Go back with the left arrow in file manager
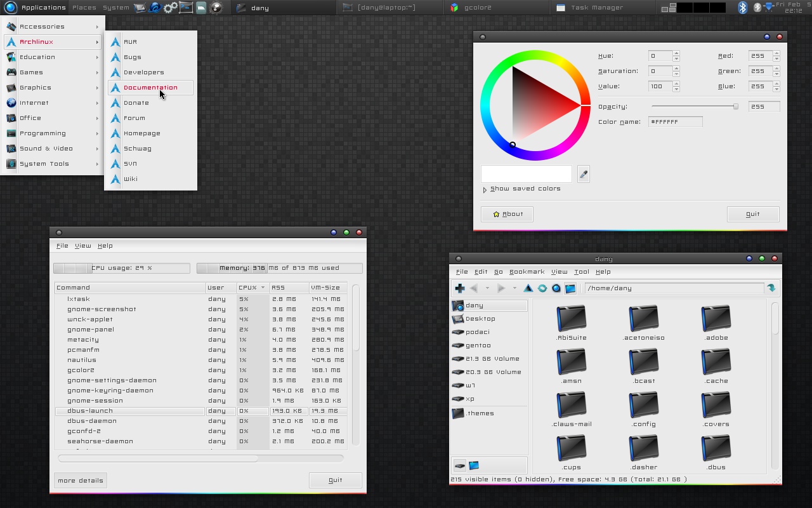812x508 pixels. [474, 288]
